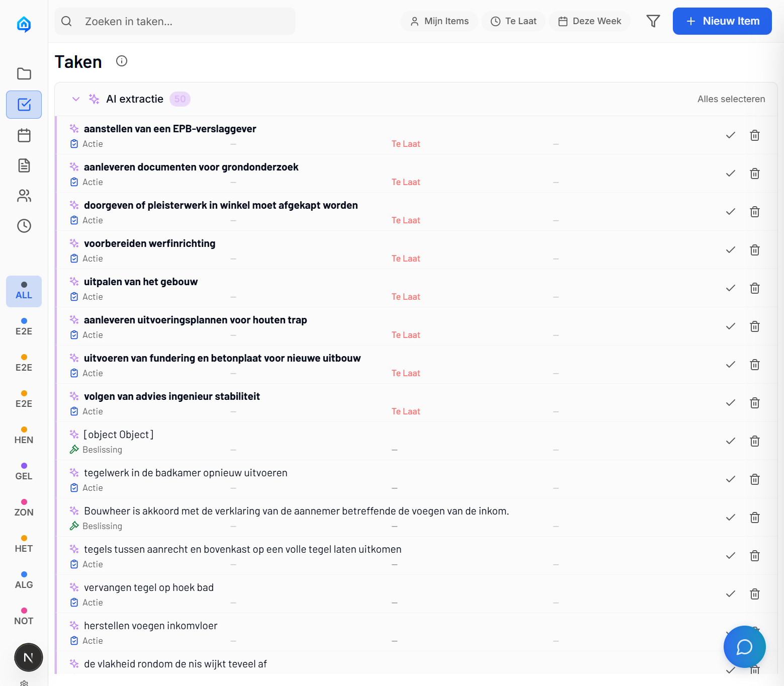The height and width of the screenshot is (686, 784).
Task: Open the contacts page in sidebar
Action: click(24, 196)
